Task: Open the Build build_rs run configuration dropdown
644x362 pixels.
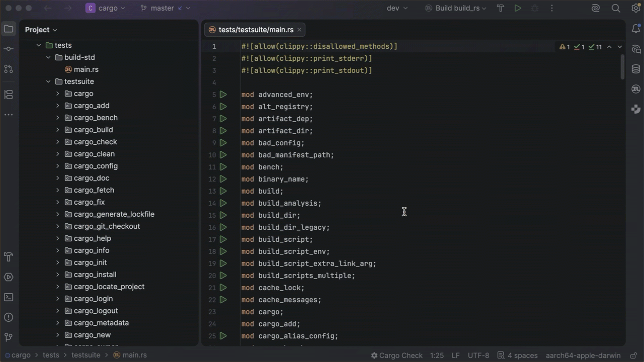Action: tap(456, 8)
